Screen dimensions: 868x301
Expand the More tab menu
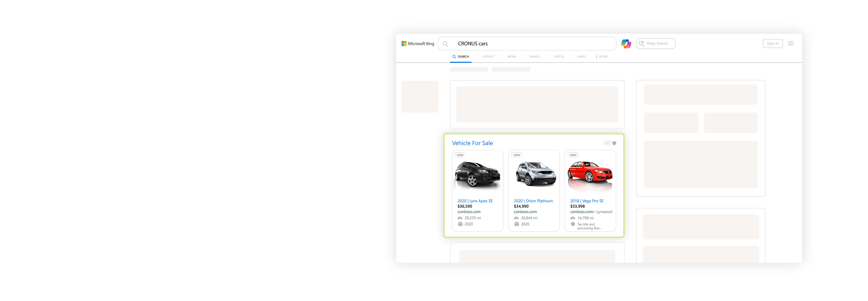[602, 57]
